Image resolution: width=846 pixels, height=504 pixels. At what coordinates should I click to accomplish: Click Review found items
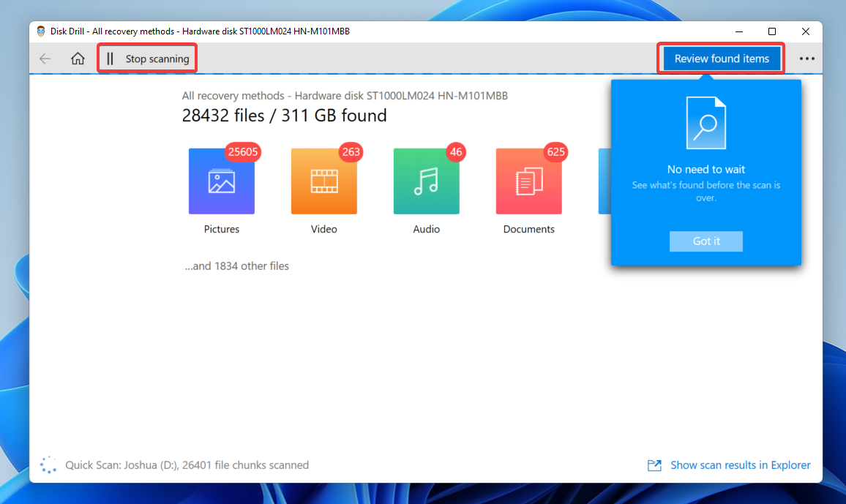(722, 59)
